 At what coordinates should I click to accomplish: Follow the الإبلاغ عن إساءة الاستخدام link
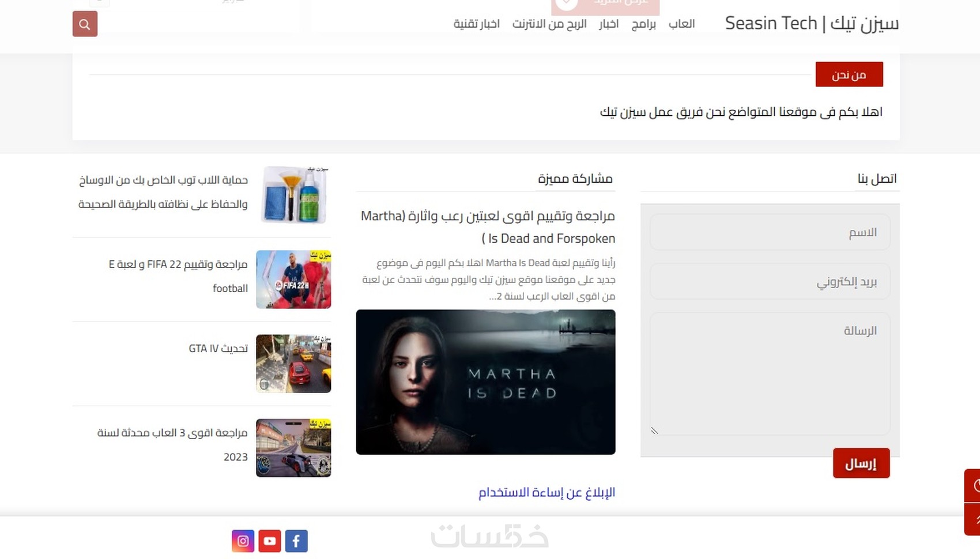[x=547, y=492]
